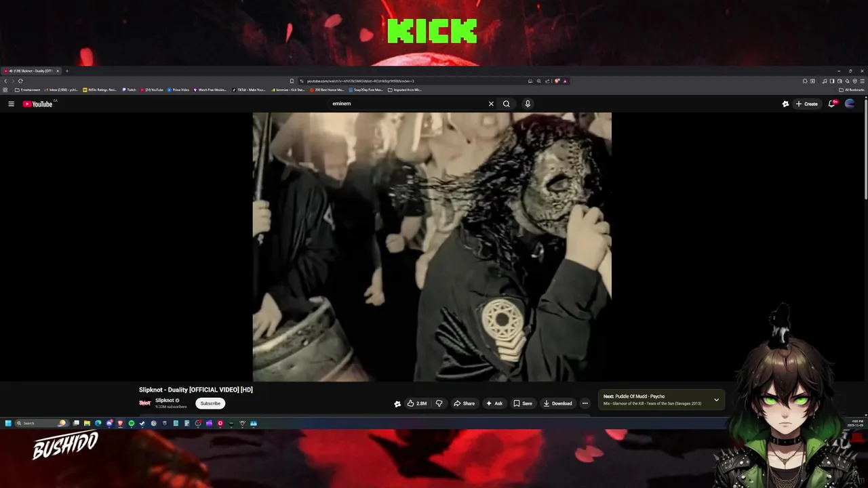This screenshot has width=868, height=488.
Task: Open the 200 Best Horror Movies bookmark
Action: tap(328, 89)
